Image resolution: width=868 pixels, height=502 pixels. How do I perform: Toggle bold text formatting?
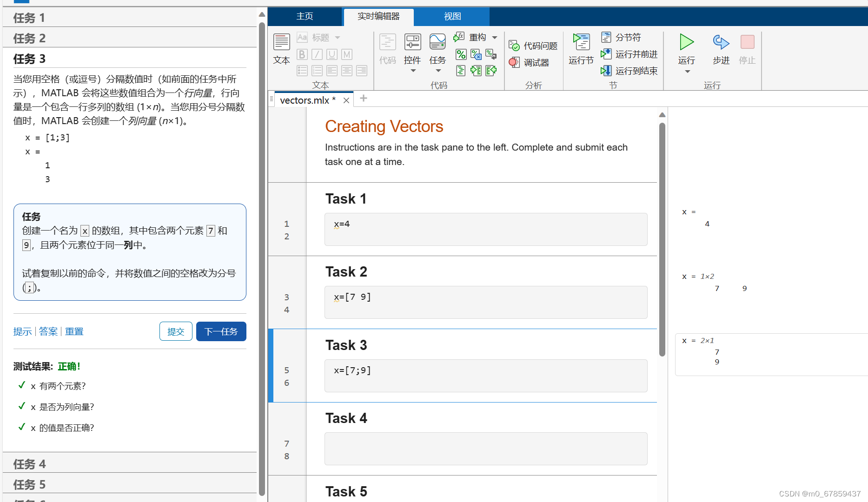[x=302, y=54]
